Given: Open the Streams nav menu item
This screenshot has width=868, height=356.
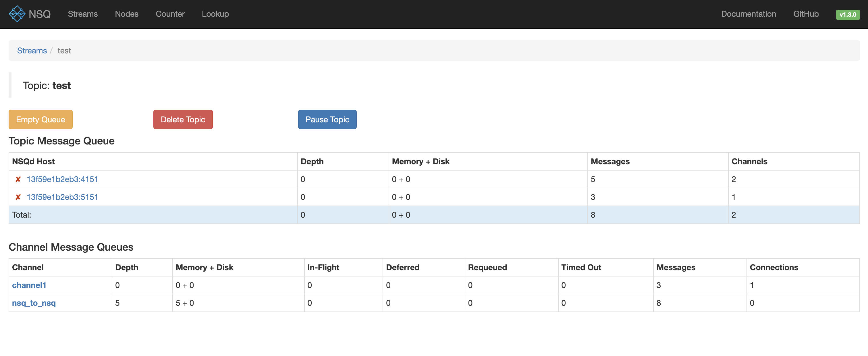Looking at the screenshot, I should pyautogui.click(x=82, y=14).
